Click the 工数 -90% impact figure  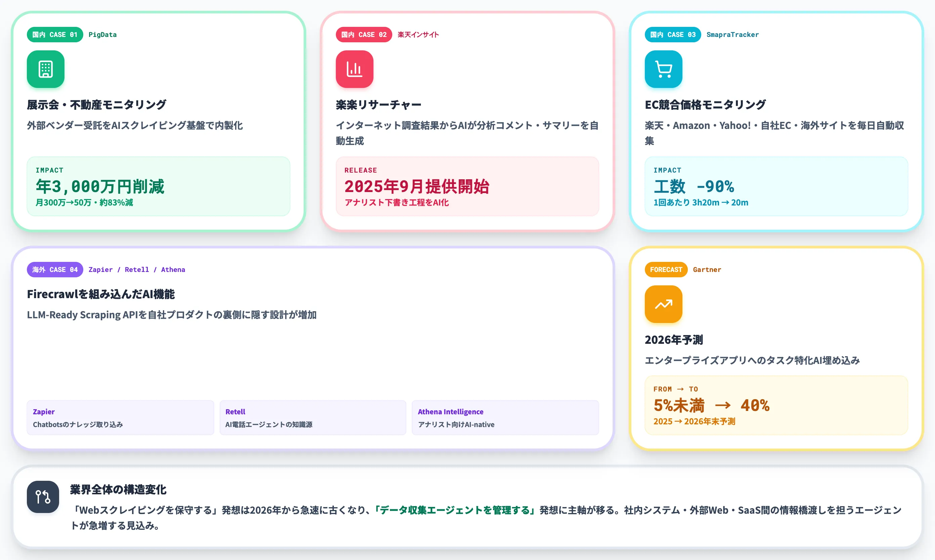click(x=694, y=186)
